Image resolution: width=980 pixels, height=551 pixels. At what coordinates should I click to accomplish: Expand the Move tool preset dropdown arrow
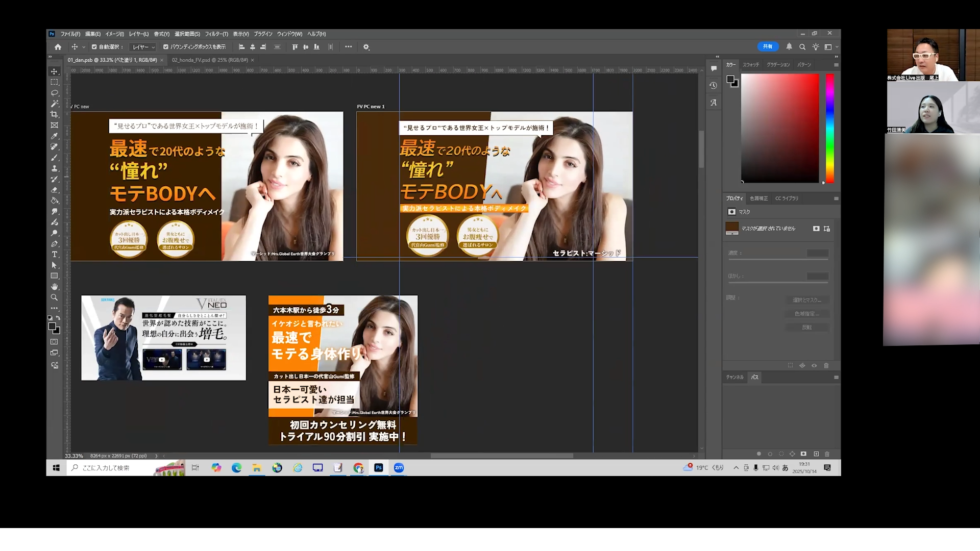tap(84, 47)
